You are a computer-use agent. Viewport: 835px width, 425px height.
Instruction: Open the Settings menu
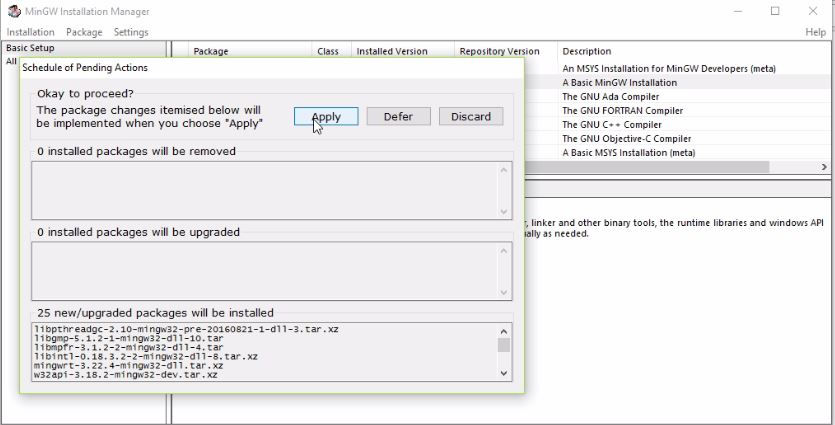pyautogui.click(x=131, y=32)
